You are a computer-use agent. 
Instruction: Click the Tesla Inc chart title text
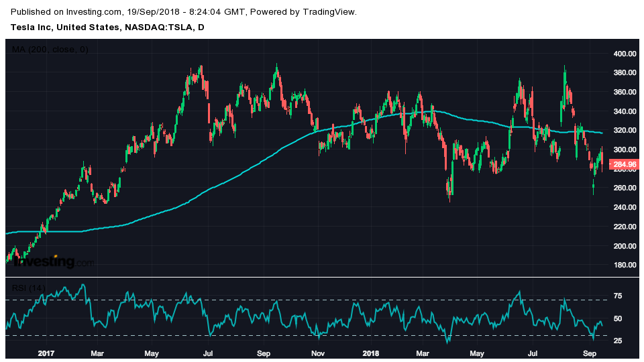pos(107,27)
